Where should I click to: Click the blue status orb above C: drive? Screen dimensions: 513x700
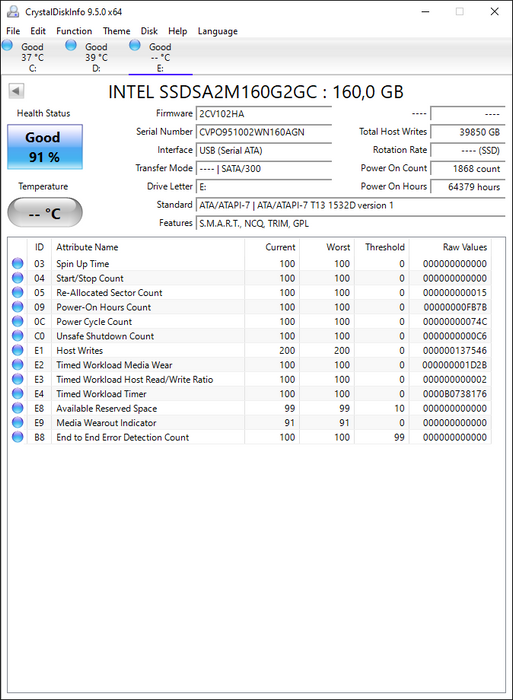click(7, 45)
